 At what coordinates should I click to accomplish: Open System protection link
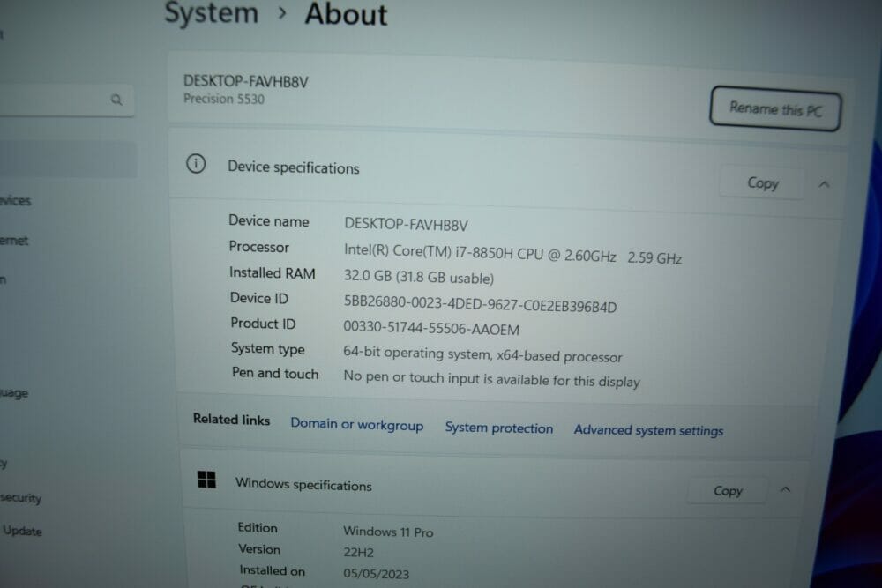(x=499, y=428)
